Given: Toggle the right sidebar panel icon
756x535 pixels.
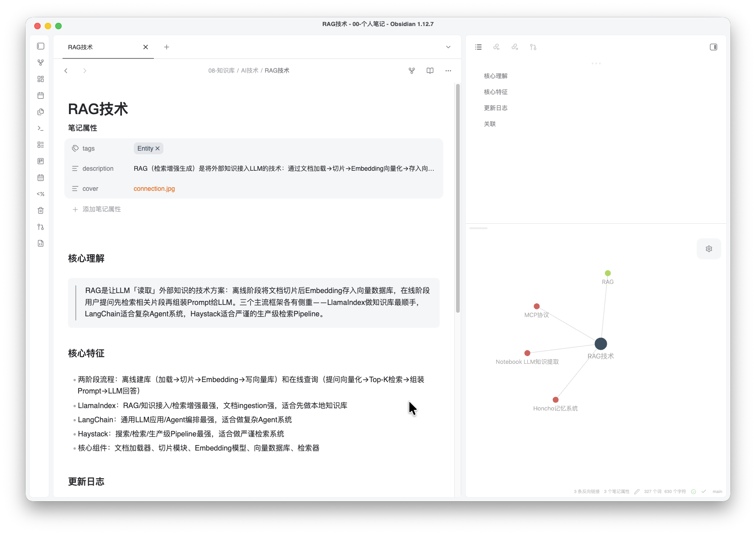Looking at the screenshot, I should pos(714,47).
